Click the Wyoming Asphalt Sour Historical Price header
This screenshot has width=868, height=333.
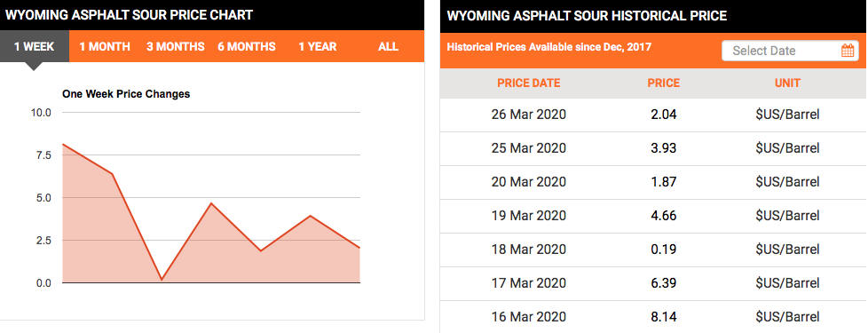tap(587, 15)
